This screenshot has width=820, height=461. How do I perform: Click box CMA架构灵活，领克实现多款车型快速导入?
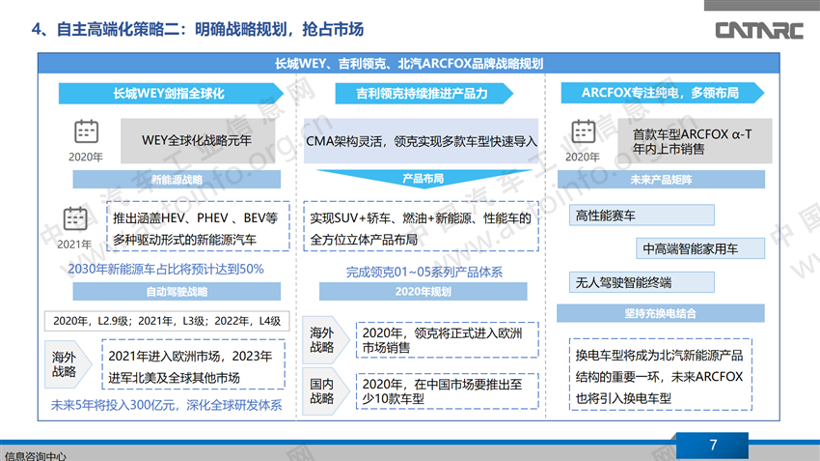coord(421,141)
